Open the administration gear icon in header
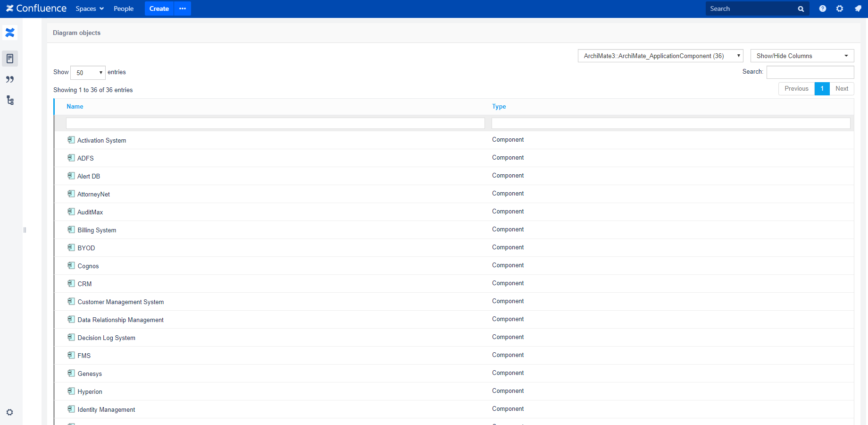The height and width of the screenshot is (425, 868). (x=840, y=8)
